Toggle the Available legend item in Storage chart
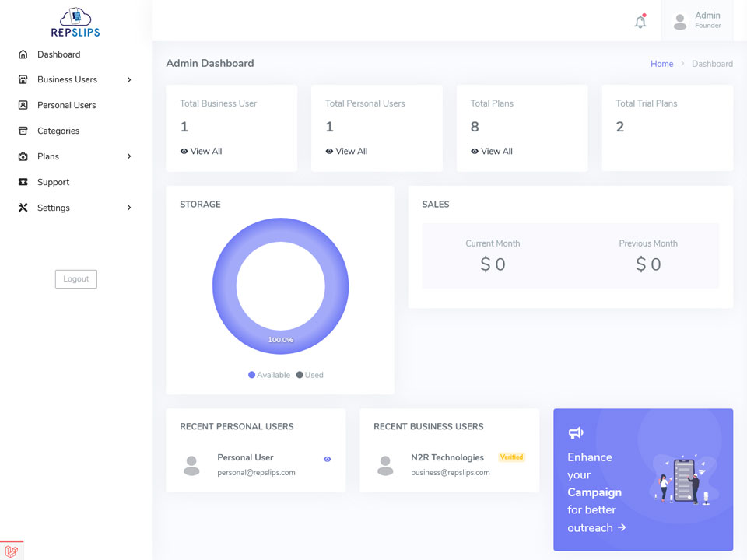 click(269, 375)
